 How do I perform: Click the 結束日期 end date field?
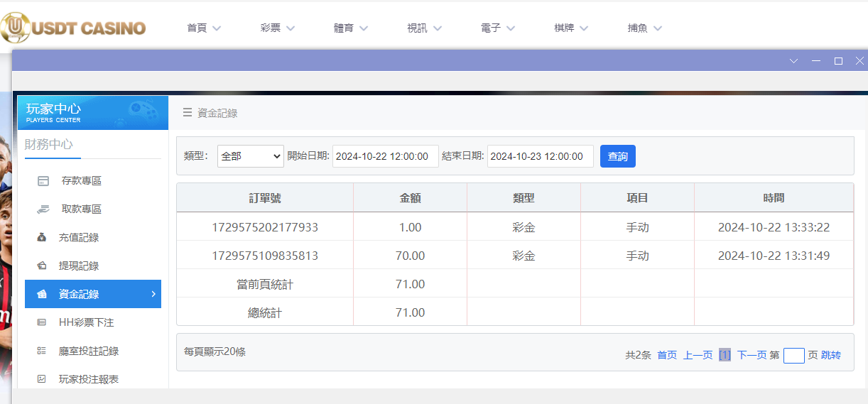tap(540, 156)
